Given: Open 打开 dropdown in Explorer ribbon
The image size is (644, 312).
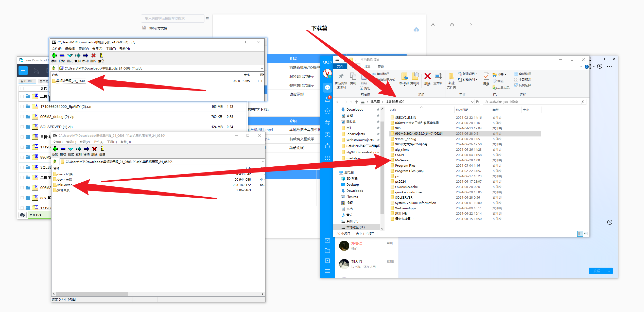Looking at the screenshot, I should 499,75.
